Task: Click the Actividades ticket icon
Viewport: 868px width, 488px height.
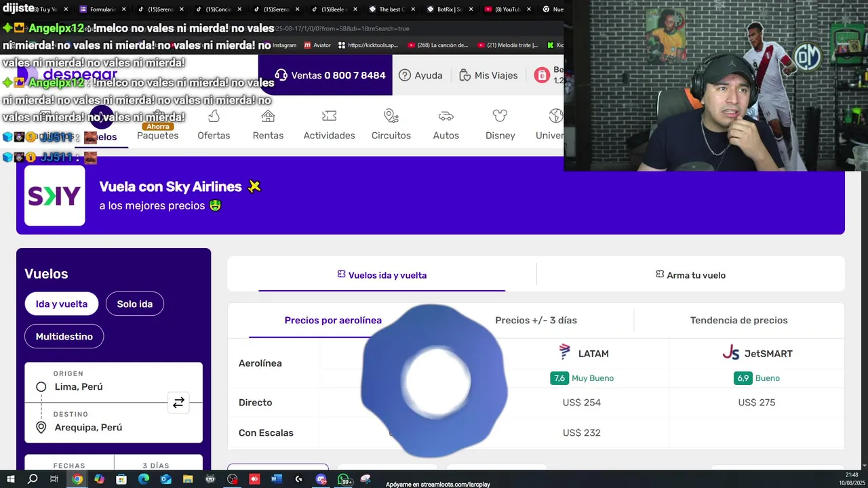Action: [x=329, y=116]
